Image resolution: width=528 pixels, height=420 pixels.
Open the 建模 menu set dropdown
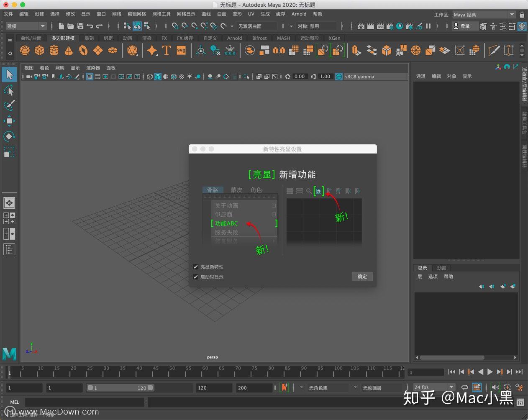[x=26, y=26]
